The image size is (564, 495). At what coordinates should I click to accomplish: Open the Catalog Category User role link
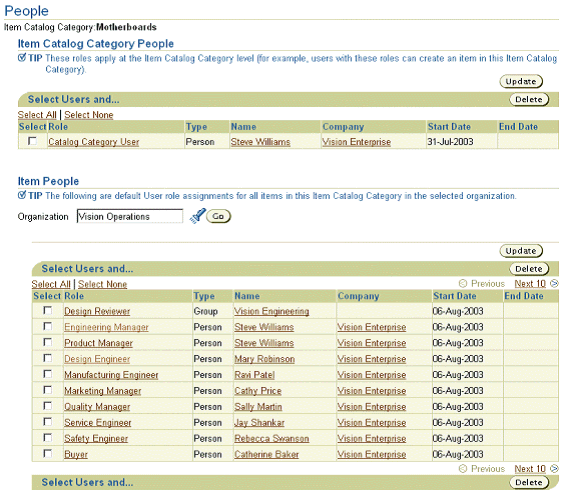point(94,142)
